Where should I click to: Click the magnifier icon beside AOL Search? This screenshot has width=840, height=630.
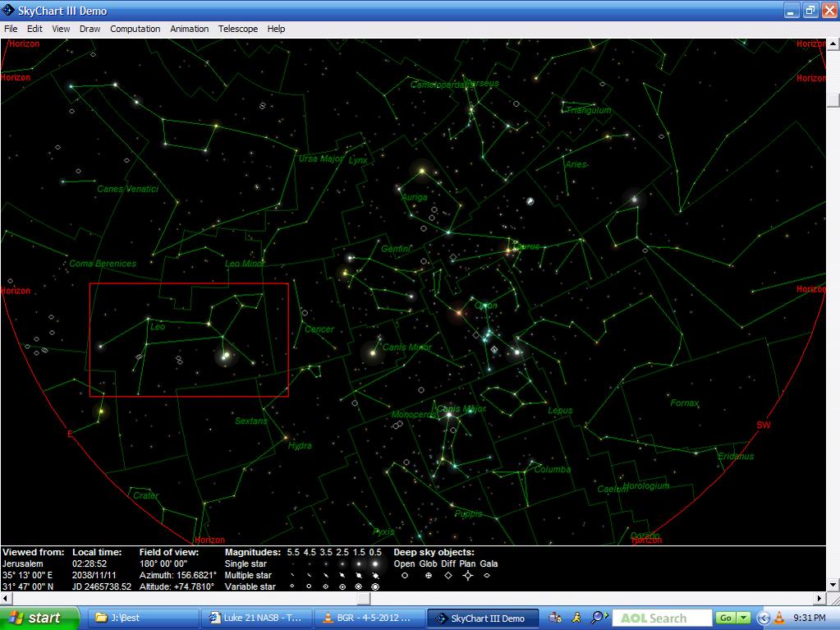coord(598,618)
